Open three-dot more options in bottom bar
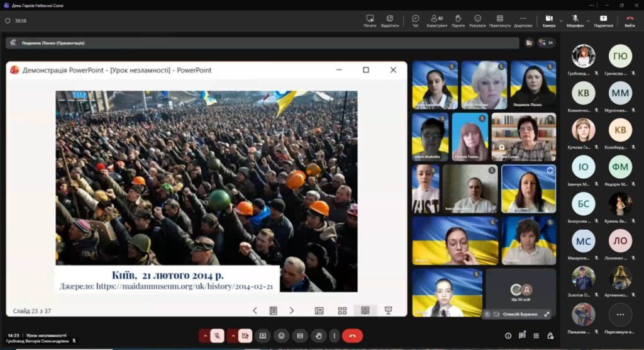The width and height of the screenshot is (644, 350). [x=334, y=336]
